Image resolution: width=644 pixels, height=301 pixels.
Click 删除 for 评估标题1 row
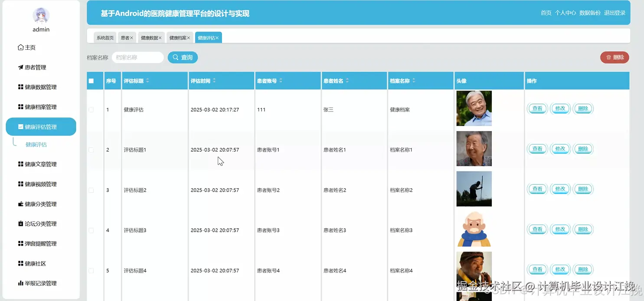583,149
